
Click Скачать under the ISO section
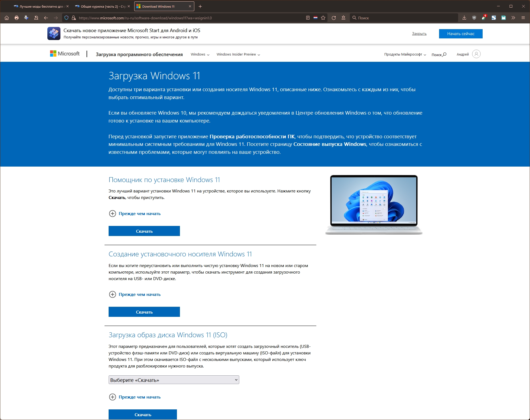point(143,414)
